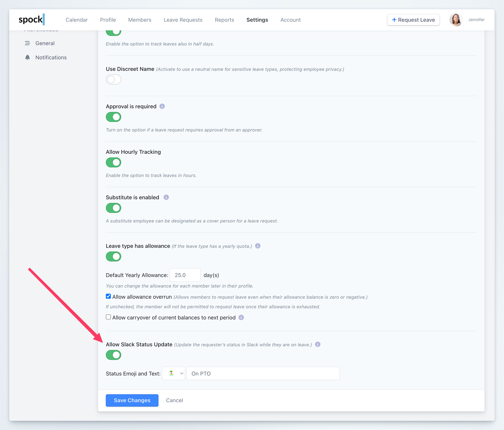This screenshot has width=504, height=430.
Task: Click the Default Yearly Allowance field
Action: (185, 275)
